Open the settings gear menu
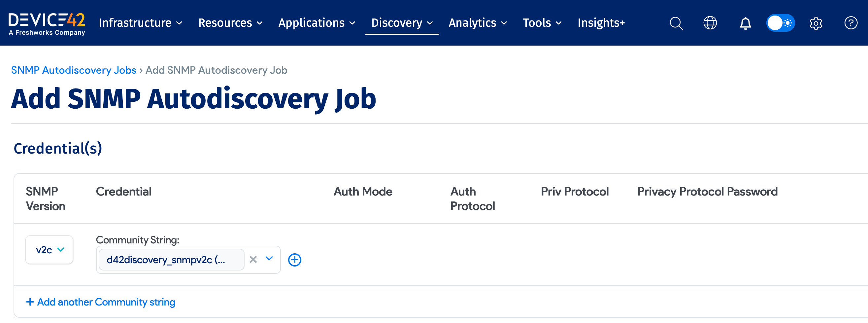Viewport: 868px width, 323px height. coord(816,23)
